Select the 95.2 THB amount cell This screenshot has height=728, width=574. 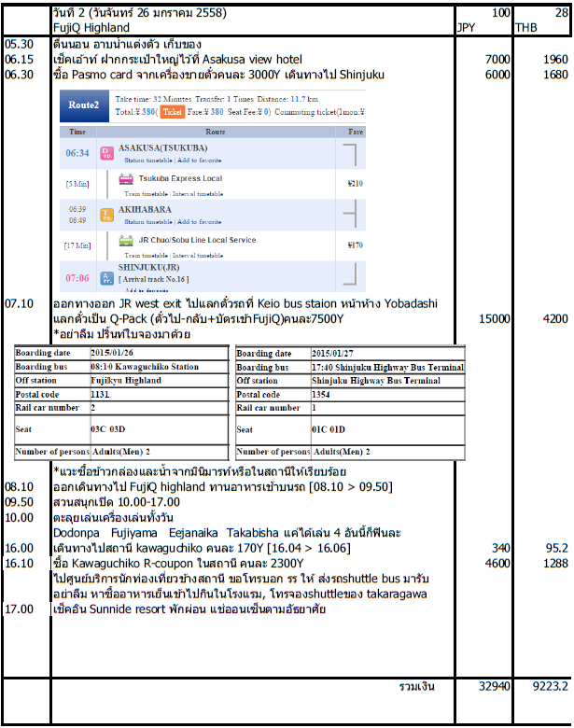557,548
